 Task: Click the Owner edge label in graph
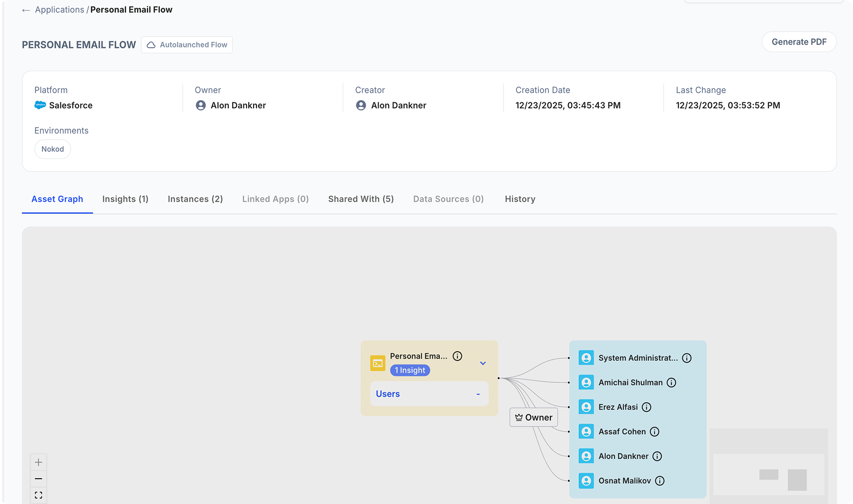click(534, 417)
